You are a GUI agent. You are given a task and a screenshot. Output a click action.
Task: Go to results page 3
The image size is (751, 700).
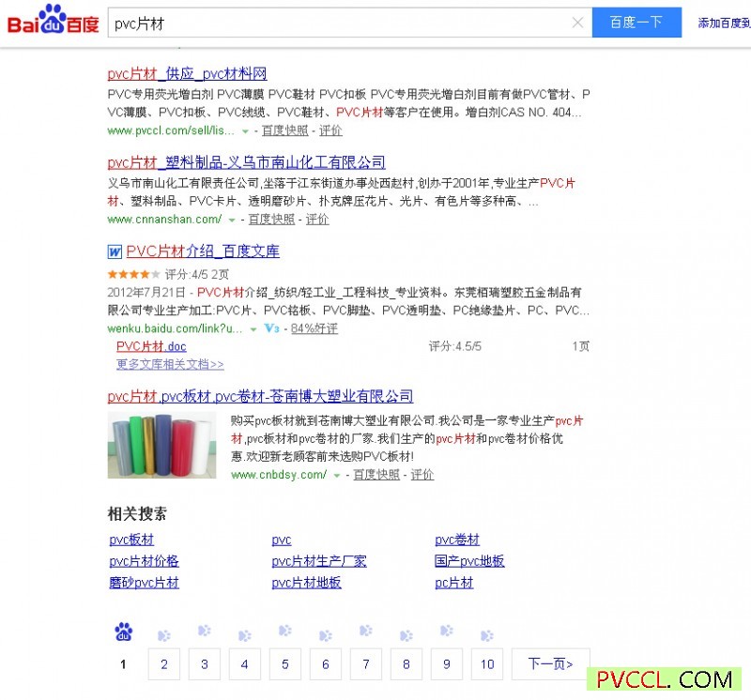tap(205, 664)
